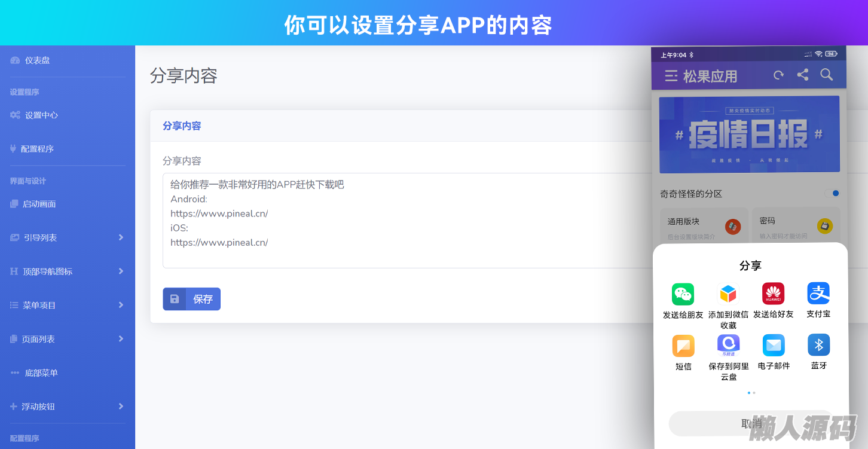Open 设置中心 in the sidebar
Image resolution: width=868 pixels, height=449 pixels.
[41, 115]
